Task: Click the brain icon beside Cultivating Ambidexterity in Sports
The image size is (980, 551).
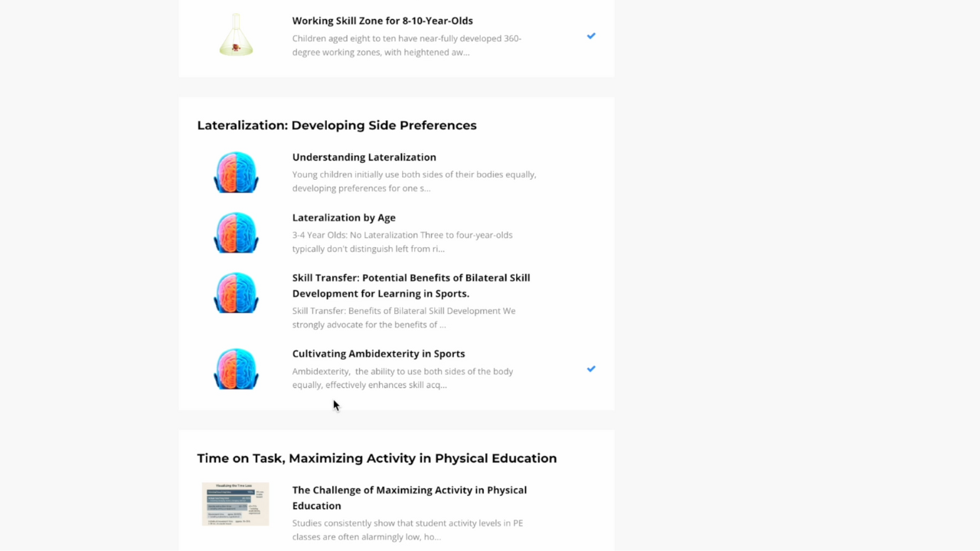Action: click(236, 369)
